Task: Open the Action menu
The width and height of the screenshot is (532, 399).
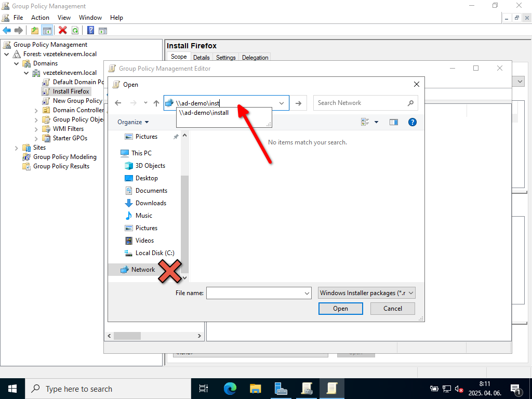Action: click(40, 18)
